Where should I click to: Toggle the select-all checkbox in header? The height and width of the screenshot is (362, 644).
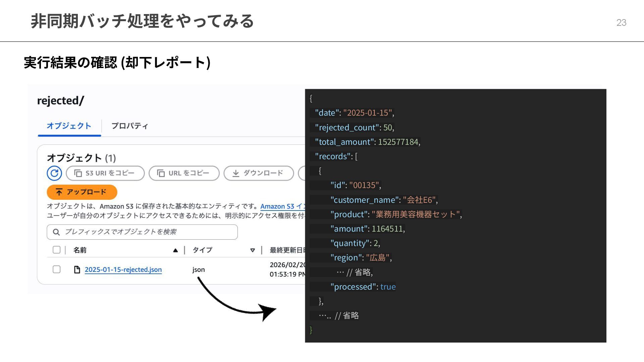tap(56, 250)
